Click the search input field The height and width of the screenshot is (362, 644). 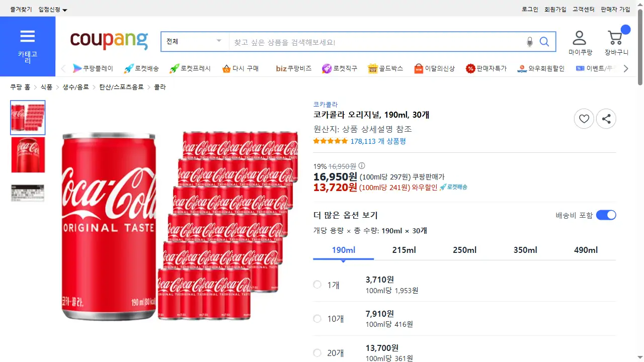point(376,42)
